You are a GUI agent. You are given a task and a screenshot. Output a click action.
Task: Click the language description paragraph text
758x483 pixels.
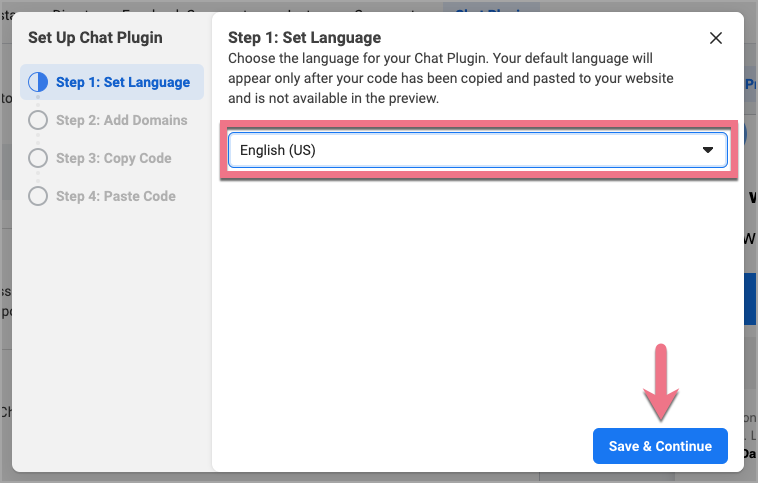click(x=450, y=78)
